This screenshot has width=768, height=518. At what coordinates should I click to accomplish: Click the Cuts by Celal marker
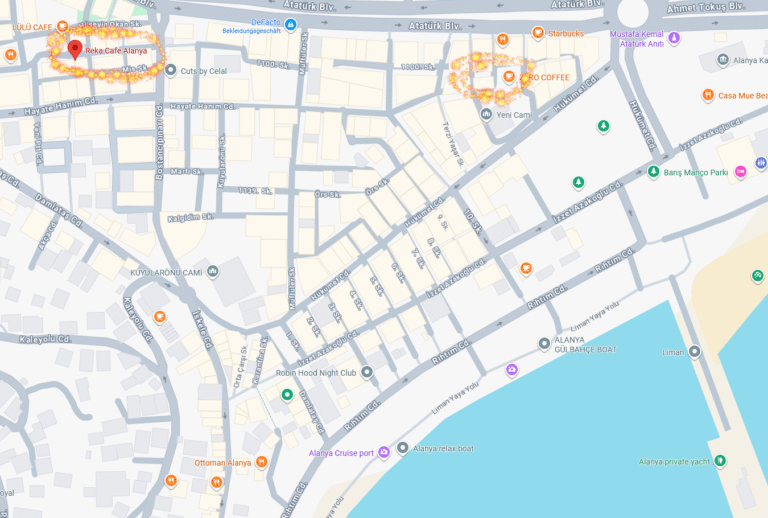[x=170, y=70]
